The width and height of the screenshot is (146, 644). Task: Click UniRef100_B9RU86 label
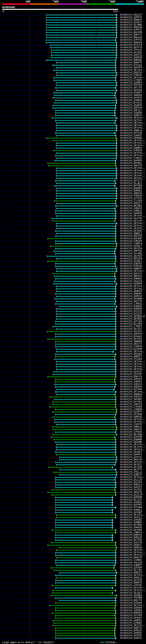click(x=131, y=60)
